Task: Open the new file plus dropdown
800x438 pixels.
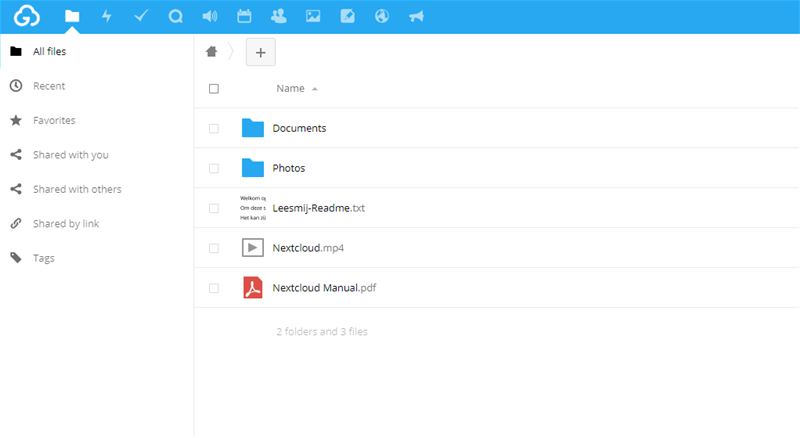Action: point(260,52)
